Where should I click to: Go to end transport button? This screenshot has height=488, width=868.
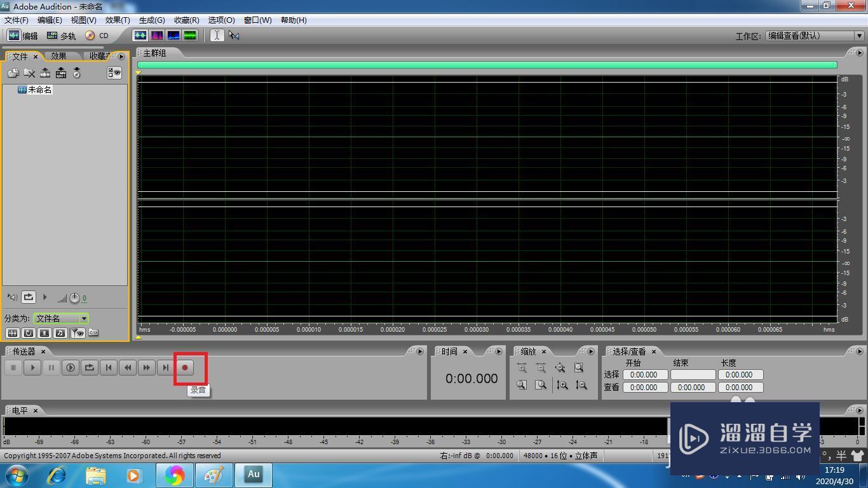point(165,367)
